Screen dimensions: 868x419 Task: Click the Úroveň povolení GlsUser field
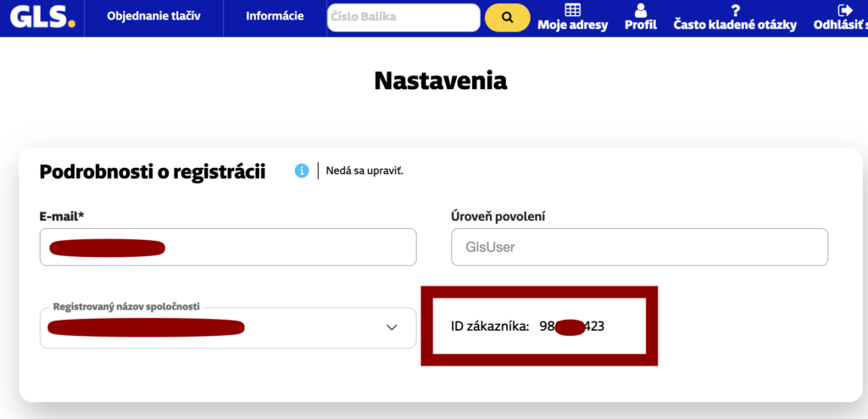click(639, 247)
